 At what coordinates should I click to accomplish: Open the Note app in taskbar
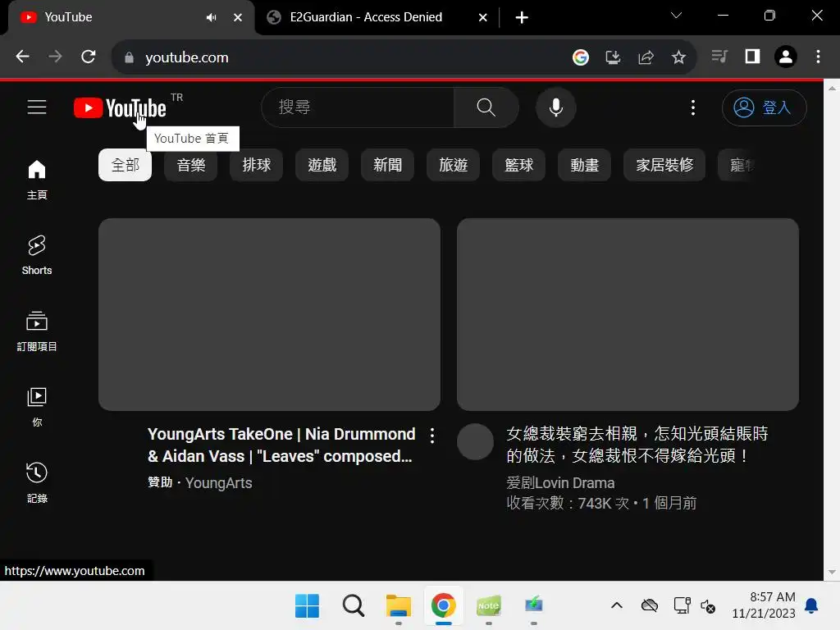click(489, 606)
